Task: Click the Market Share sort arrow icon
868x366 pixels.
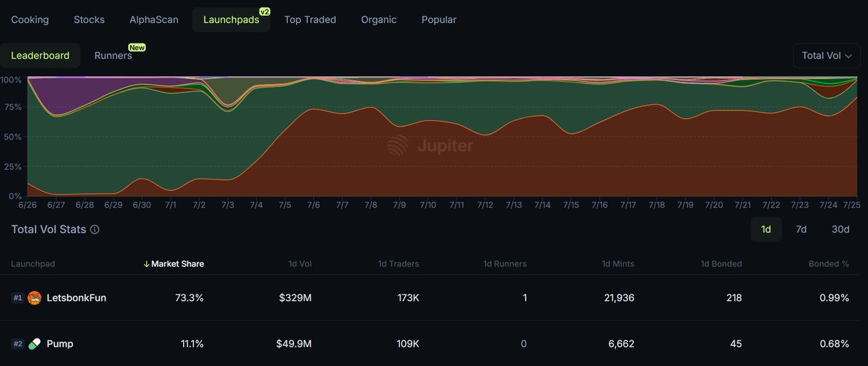Action: tap(146, 264)
